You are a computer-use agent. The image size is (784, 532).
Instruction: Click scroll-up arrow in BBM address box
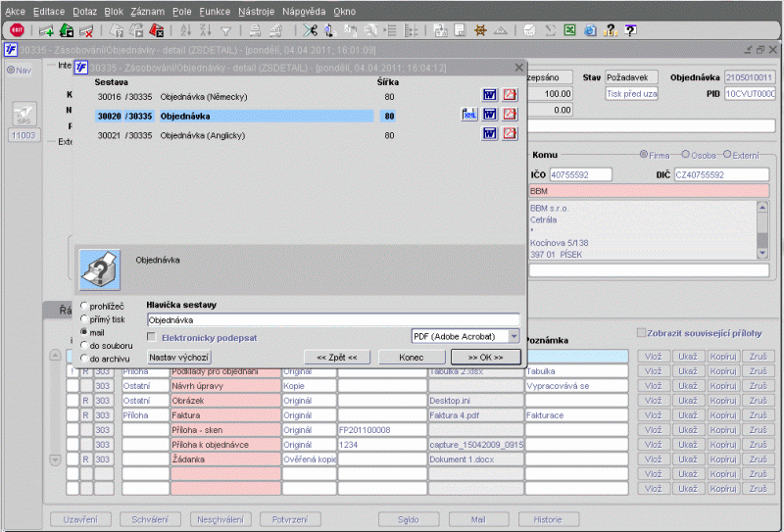(x=762, y=207)
